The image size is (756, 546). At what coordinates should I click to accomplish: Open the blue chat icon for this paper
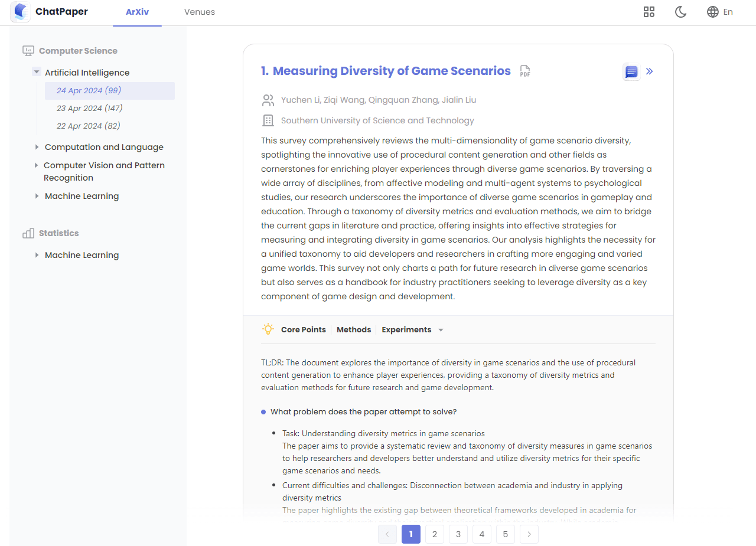pyautogui.click(x=631, y=71)
